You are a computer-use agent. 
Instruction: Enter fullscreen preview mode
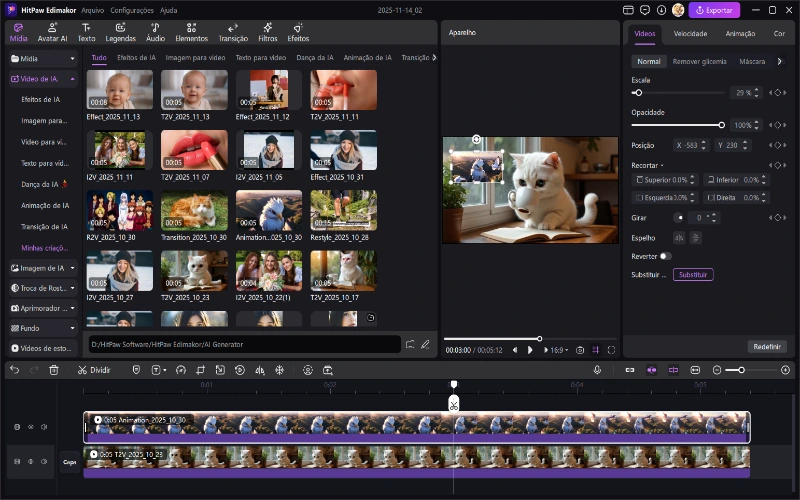coord(612,351)
